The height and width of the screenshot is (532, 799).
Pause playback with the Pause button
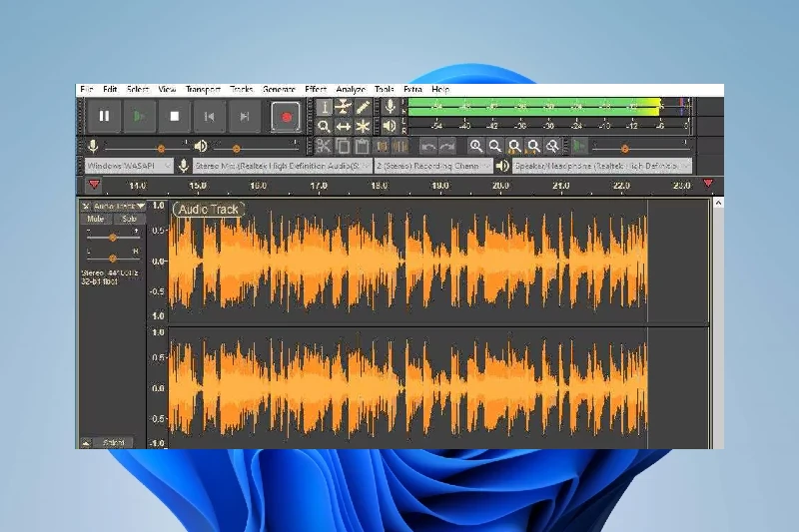104,116
